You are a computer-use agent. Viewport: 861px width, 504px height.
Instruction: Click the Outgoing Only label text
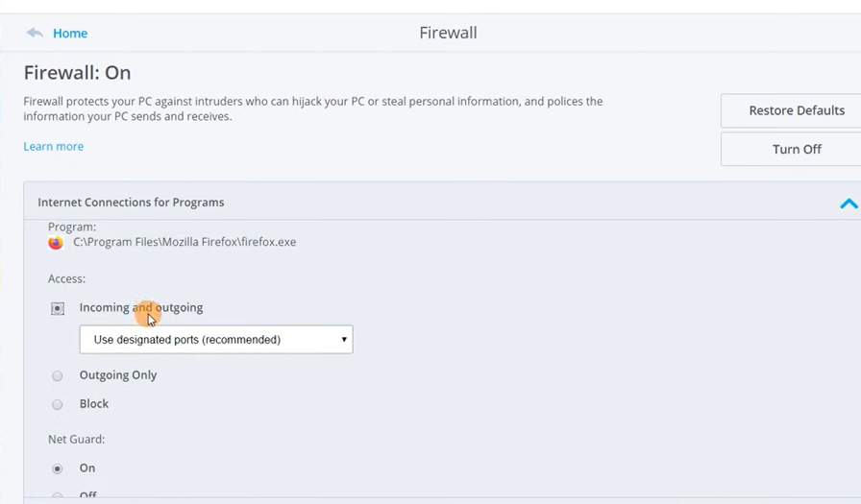[x=118, y=375]
